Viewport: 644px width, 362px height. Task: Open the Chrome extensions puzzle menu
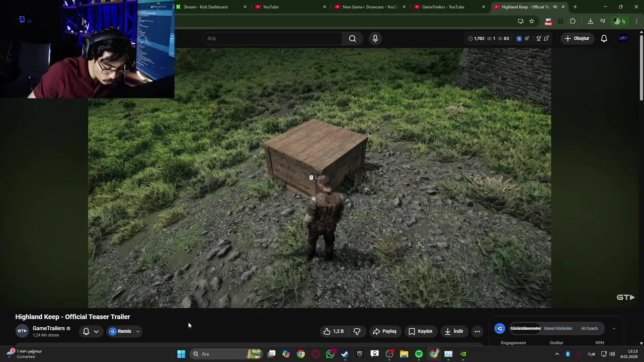click(x=573, y=21)
